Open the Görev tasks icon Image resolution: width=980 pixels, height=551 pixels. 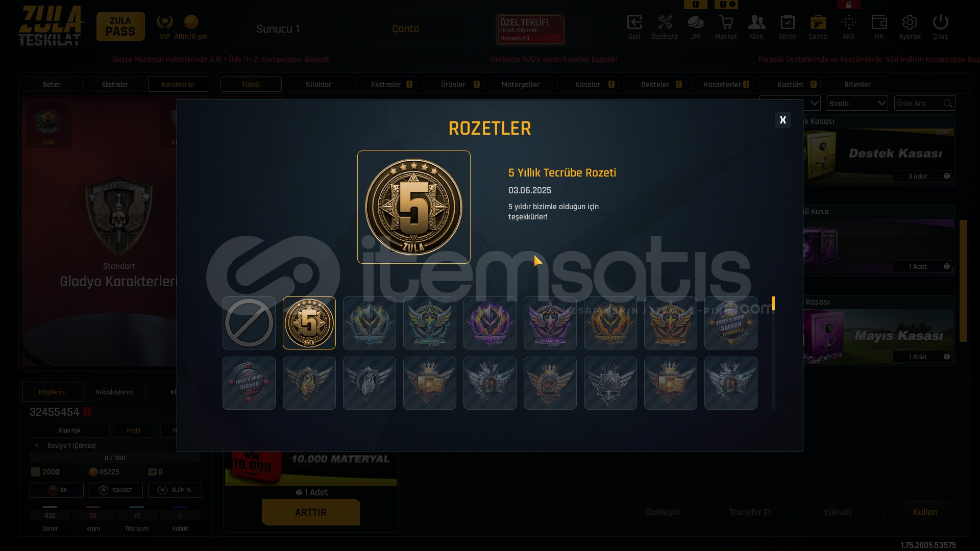click(787, 27)
